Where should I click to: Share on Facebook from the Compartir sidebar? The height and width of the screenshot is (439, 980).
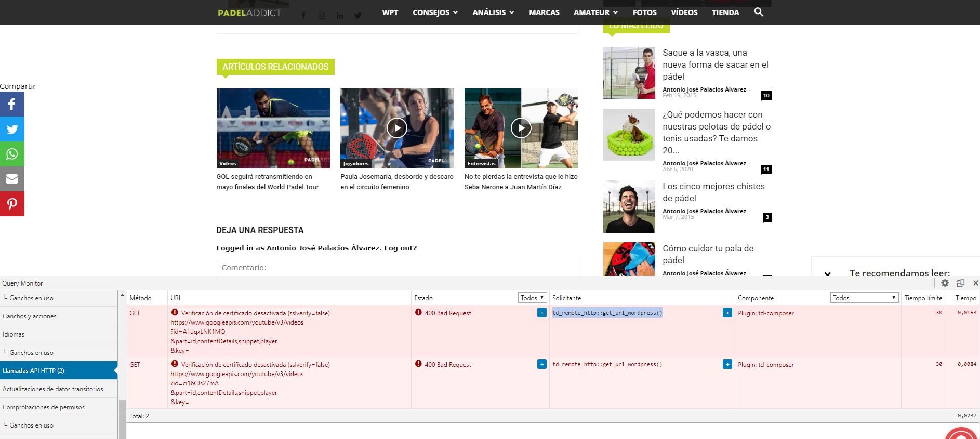coord(12,104)
